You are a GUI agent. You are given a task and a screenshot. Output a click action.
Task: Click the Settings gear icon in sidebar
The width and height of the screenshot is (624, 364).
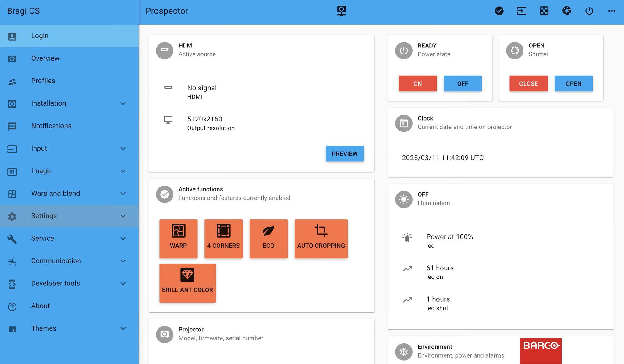pyautogui.click(x=12, y=216)
